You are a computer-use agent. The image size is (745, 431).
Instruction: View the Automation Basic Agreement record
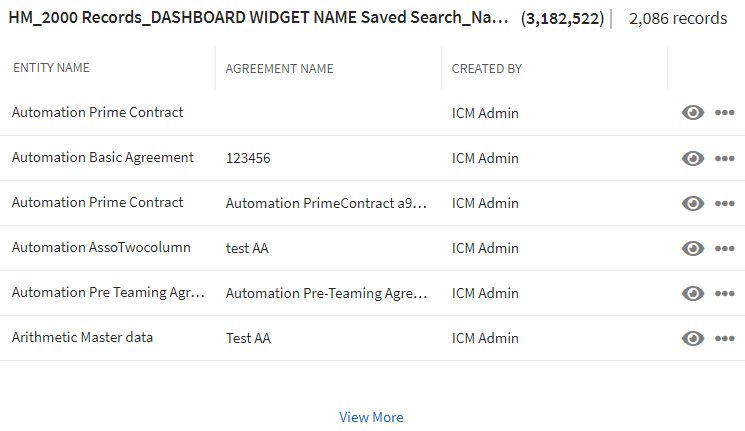click(x=693, y=158)
